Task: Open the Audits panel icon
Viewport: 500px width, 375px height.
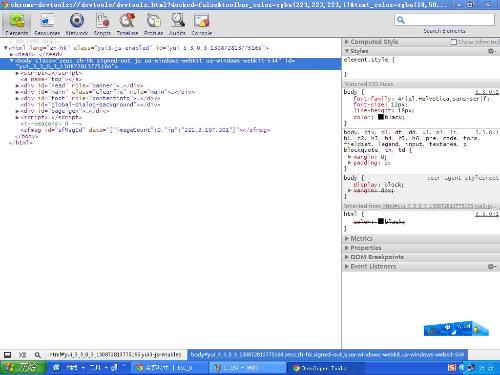Action: coord(177,21)
